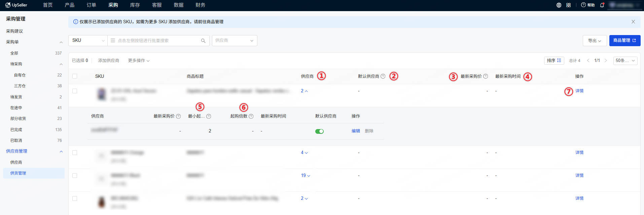This screenshot has height=215, width=644.
Task: Open the 首页 top menu
Action: click(48, 5)
